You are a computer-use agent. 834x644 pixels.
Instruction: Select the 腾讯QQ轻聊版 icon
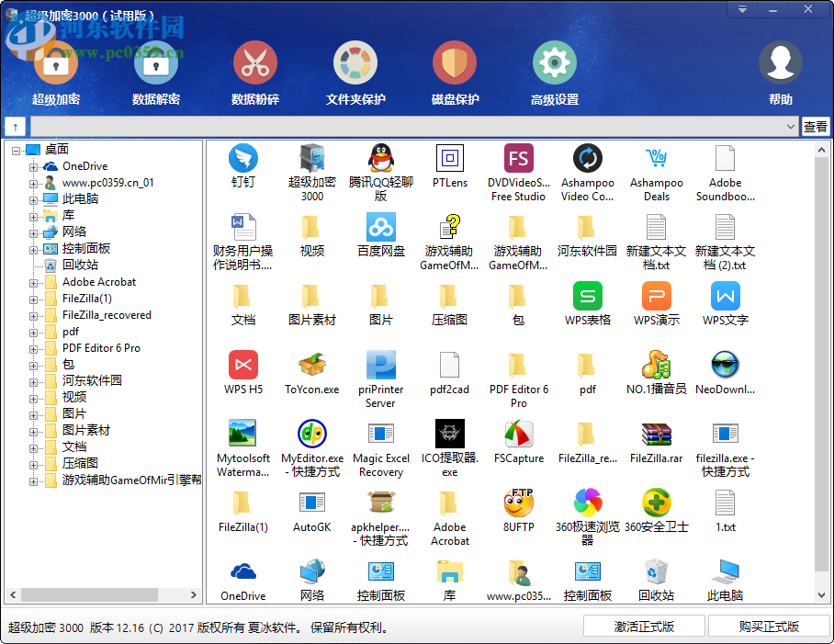380,165
